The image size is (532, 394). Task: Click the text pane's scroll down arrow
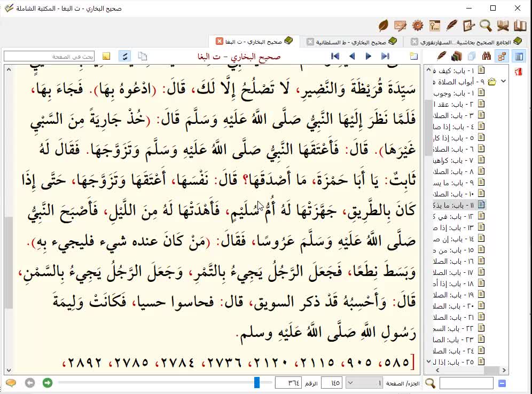[9, 371]
